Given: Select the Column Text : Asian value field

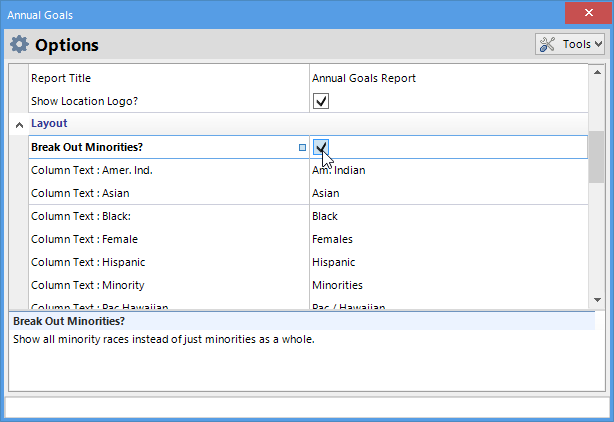Looking at the screenshot, I should (x=448, y=193).
